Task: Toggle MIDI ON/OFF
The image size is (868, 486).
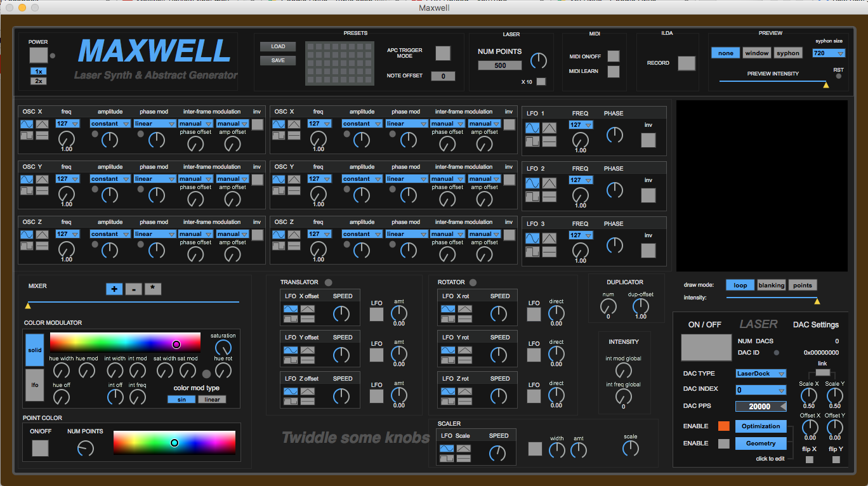Action: coord(613,56)
